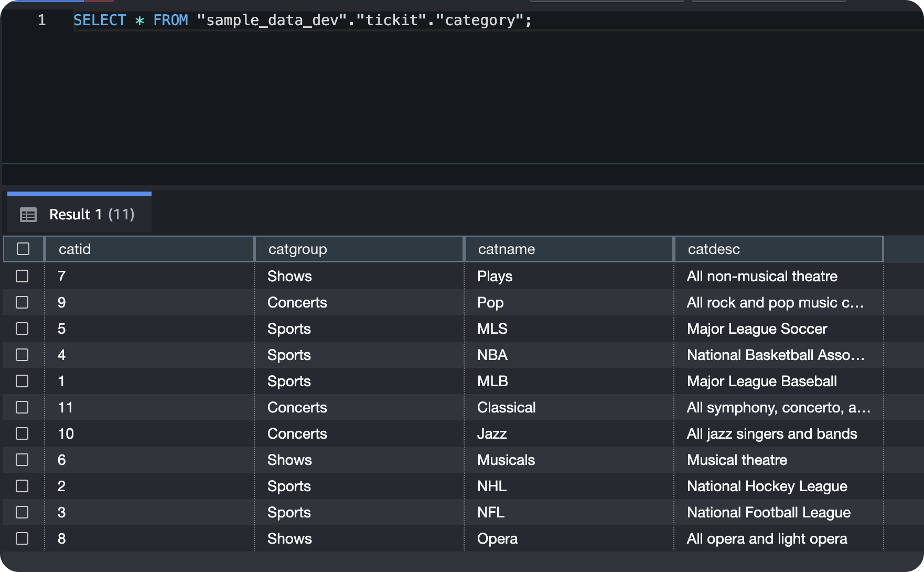Image resolution: width=924 pixels, height=572 pixels.
Task: Toggle the select-all checkbox in header
Action: (x=23, y=249)
